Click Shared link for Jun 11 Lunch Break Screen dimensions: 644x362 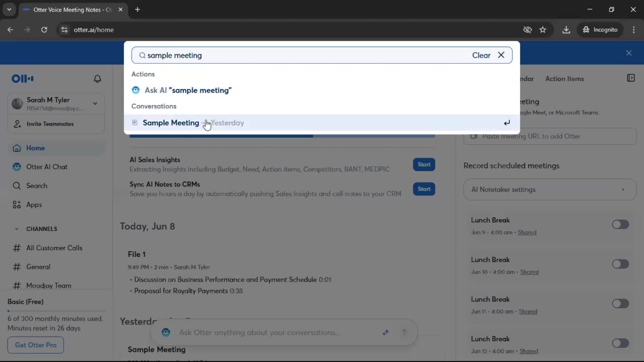(x=528, y=311)
